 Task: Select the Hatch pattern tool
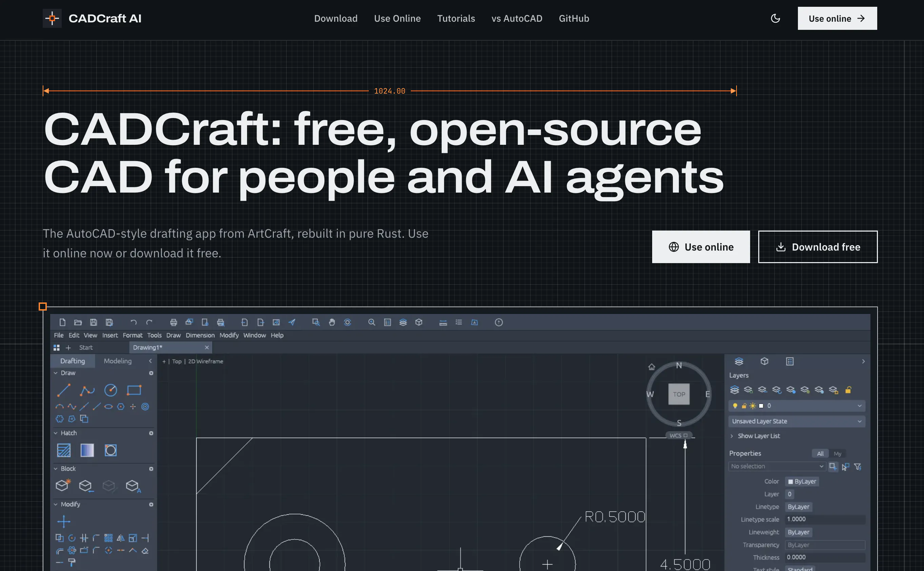click(x=63, y=450)
